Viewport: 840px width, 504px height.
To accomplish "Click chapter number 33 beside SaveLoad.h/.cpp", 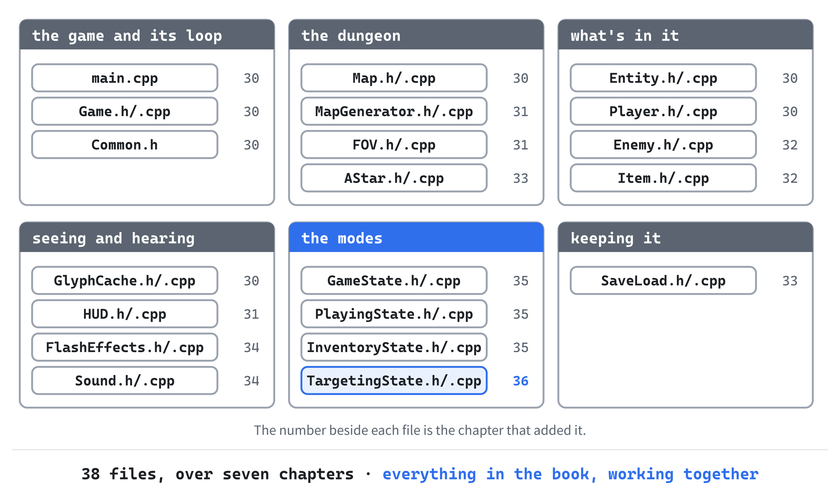I will tap(790, 281).
